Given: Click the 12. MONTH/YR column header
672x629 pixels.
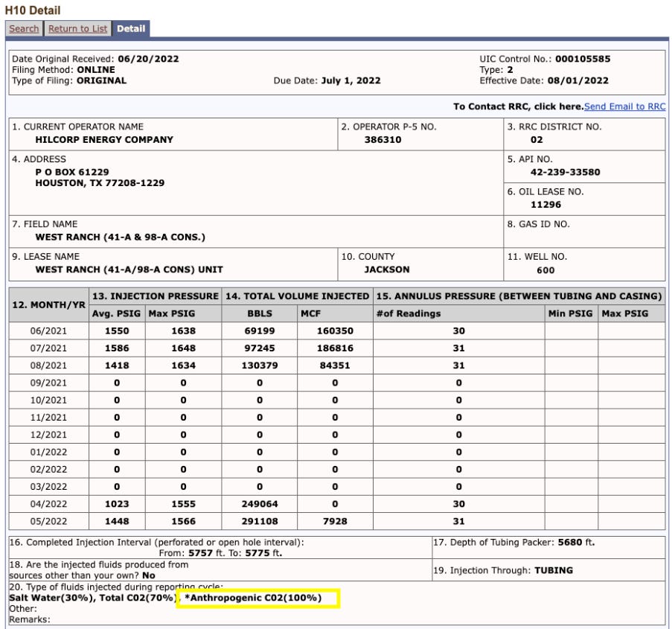Looking at the screenshot, I should pos(49,305).
